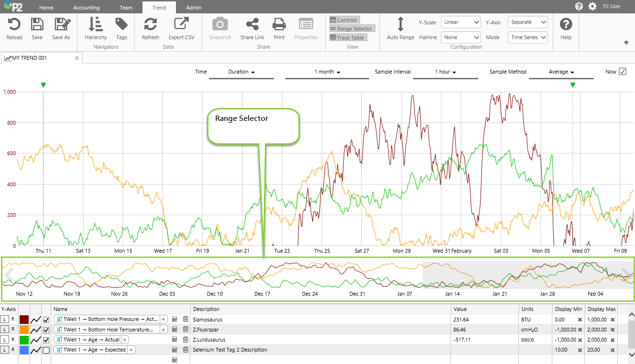This screenshot has width=635, height=364.
Task: Click the Save As icon
Action: coord(61,25)
